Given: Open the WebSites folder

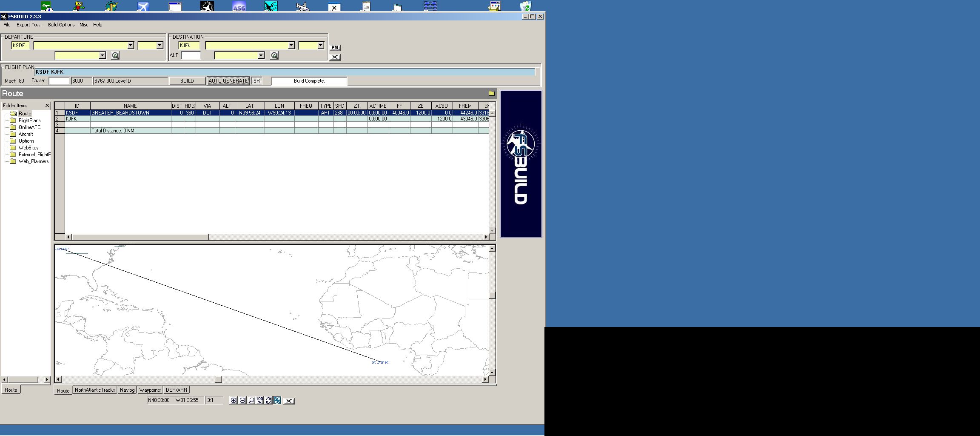Looking at the screenshot, I should coord(28,148).
